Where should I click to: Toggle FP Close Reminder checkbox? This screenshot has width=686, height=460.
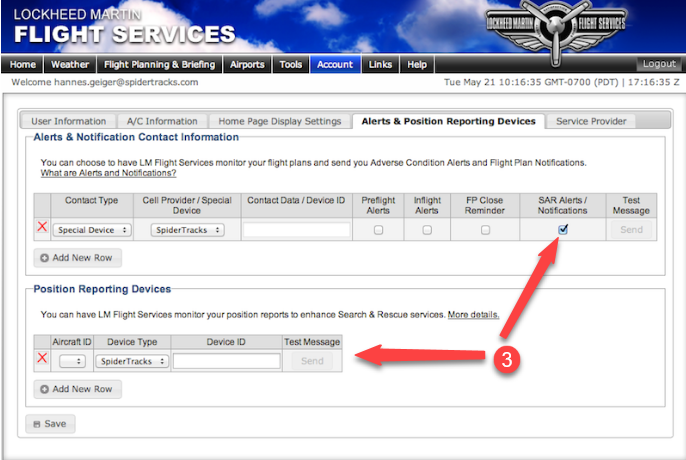485,230
